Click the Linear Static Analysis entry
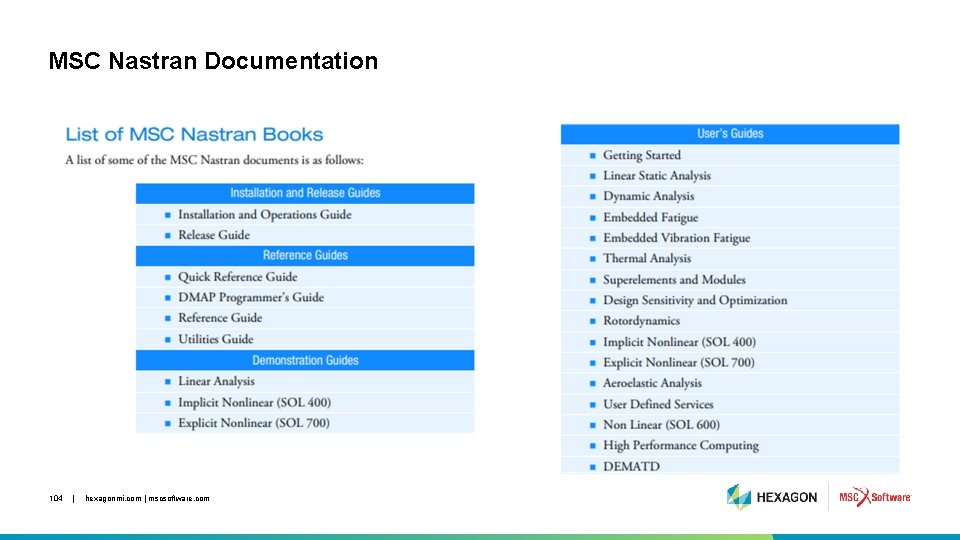Viewport: 960px width, 540px height. [x=657, y=176]
